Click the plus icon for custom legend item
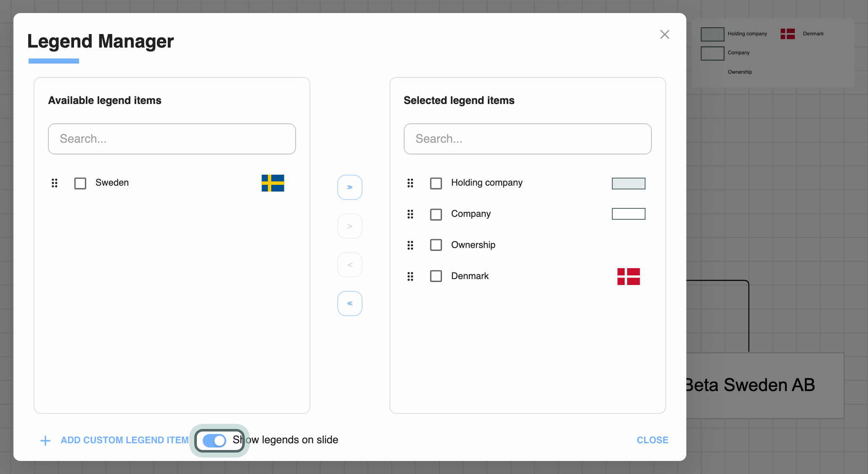The height and width of the screenshot is (474, 868). [x=45, y=441]
